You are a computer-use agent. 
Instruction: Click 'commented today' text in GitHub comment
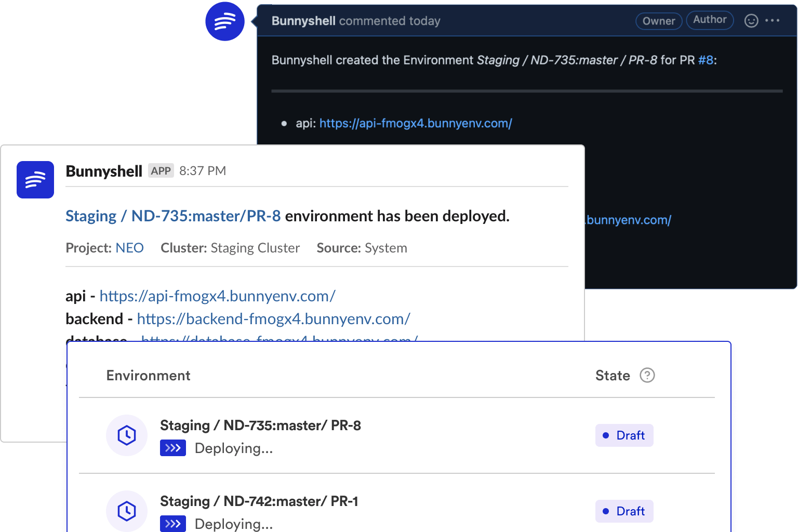(390, 21)
